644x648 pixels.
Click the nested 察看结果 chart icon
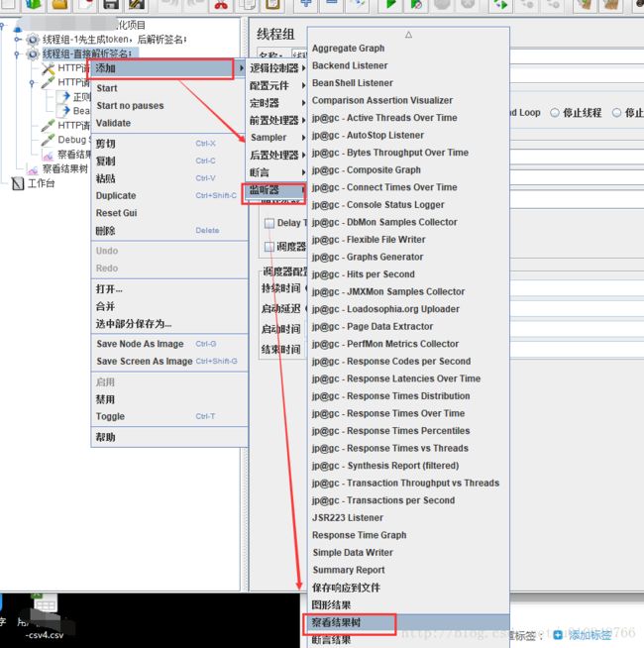tap(48, 156)
